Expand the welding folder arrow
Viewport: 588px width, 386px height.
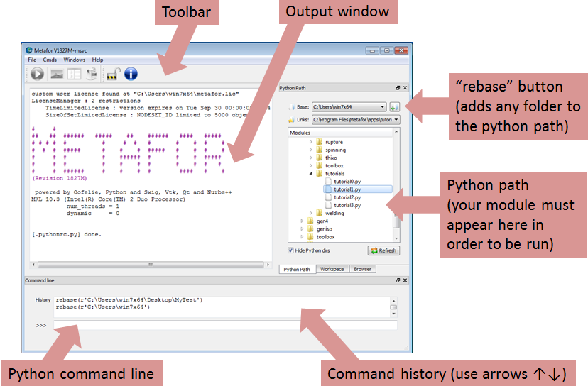pos(310,213)
